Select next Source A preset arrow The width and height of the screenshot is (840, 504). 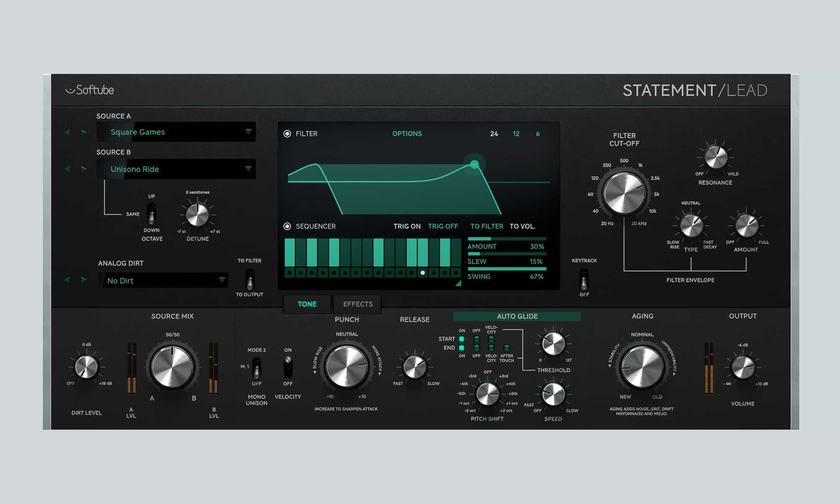[84, 132]
